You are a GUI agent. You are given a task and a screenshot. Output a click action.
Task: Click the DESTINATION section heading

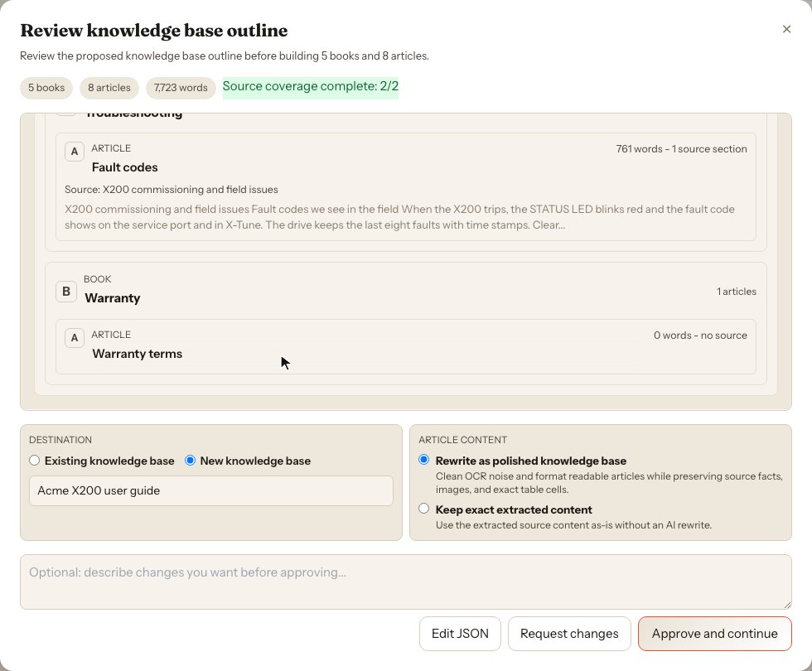tap(60, 440)
